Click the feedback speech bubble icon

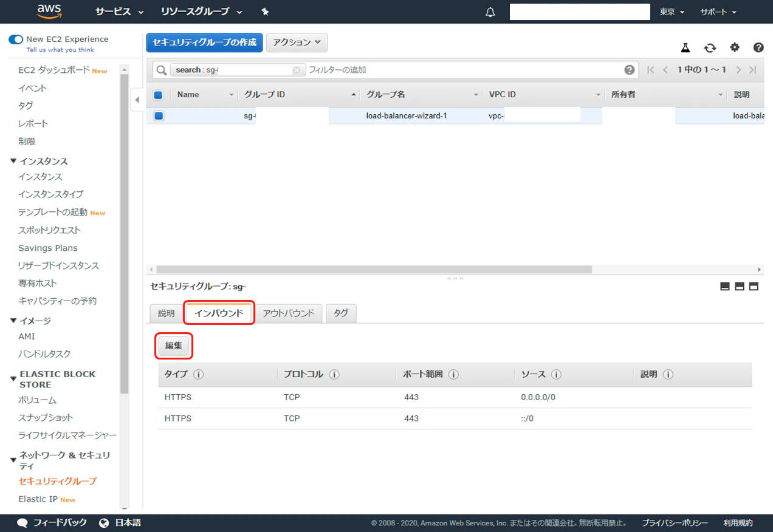coord(22,523)
